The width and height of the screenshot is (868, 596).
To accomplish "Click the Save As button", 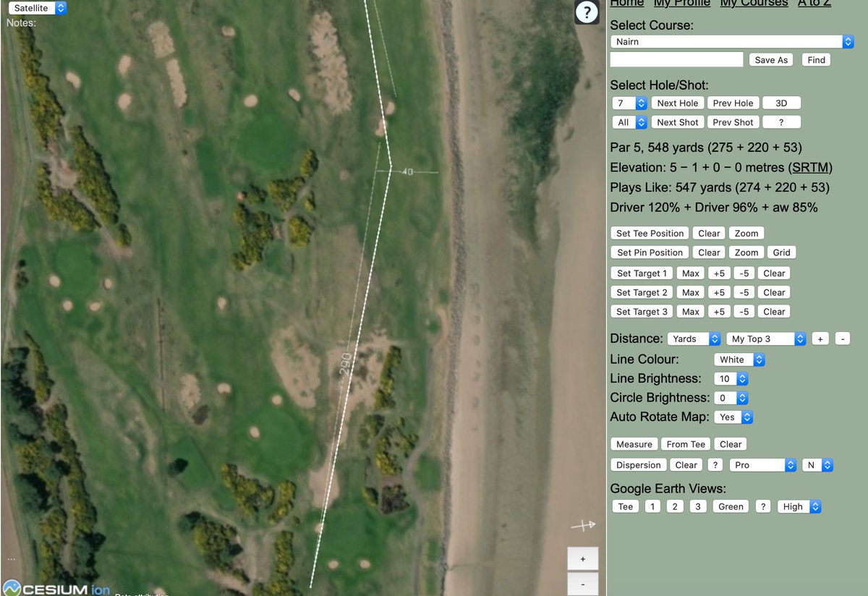I will [771, 60].
